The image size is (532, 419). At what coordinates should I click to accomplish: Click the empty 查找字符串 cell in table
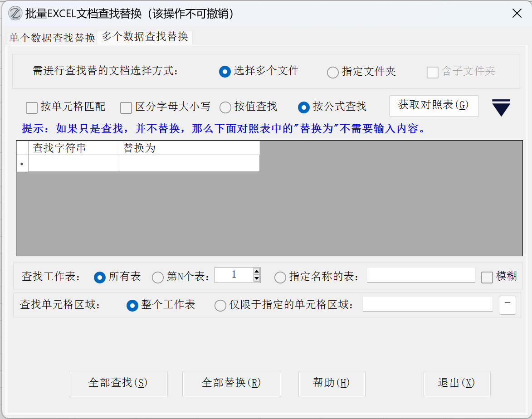(x=73, y=163)
